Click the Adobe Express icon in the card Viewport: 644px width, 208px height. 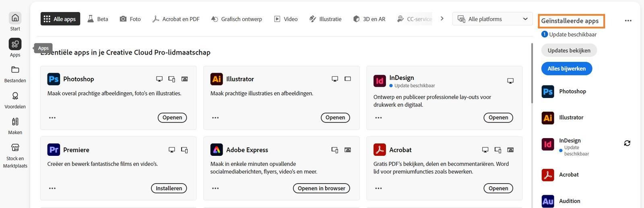tap(217, 150)
